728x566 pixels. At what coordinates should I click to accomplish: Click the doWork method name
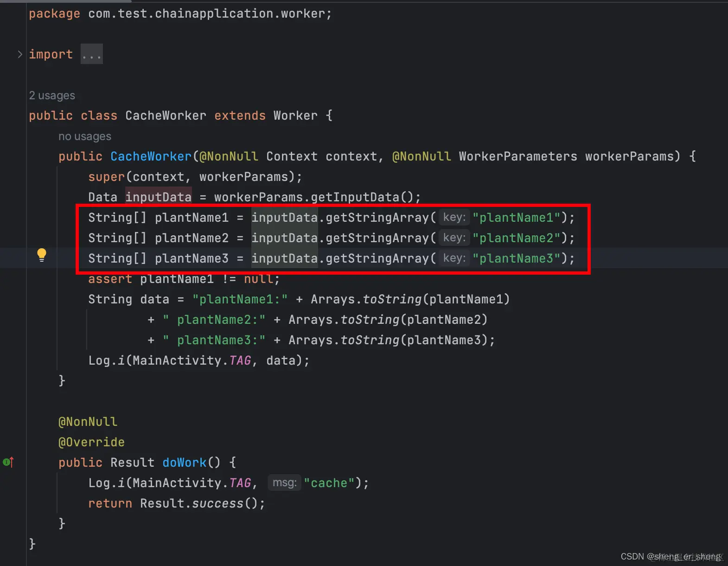(184, 463)
